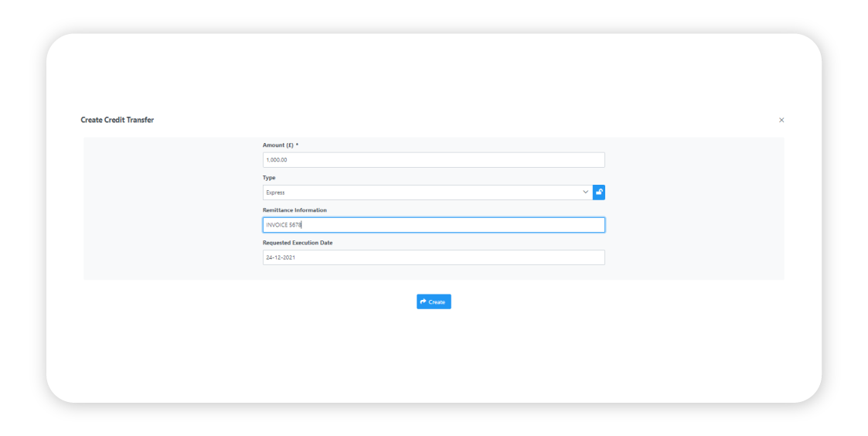Select the Requested Execution Date field
Screen dimensions: 868x436
point(433,257)
